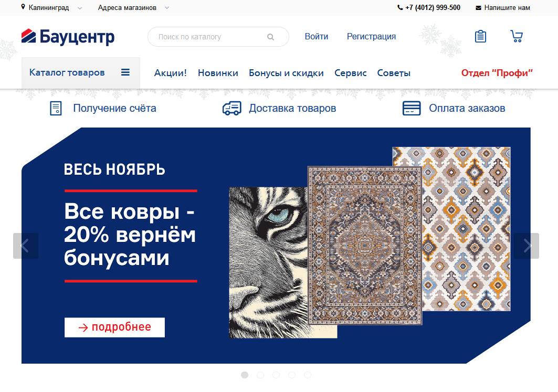This screenshot has height=392, width=558.
Task: Click the Бауцентр logo
Action: click(68, 37)
